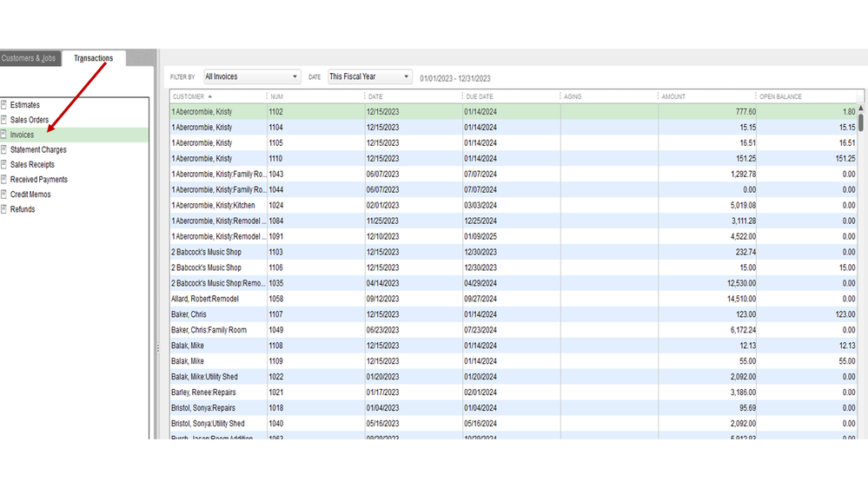868x488 pixels.
Task: Select the Transactions tab
Action: pyautogui.click(x=93, y=58)
